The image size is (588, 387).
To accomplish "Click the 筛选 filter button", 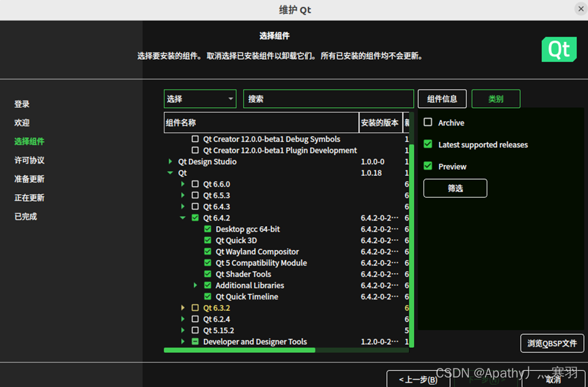I will pos(455,188).
